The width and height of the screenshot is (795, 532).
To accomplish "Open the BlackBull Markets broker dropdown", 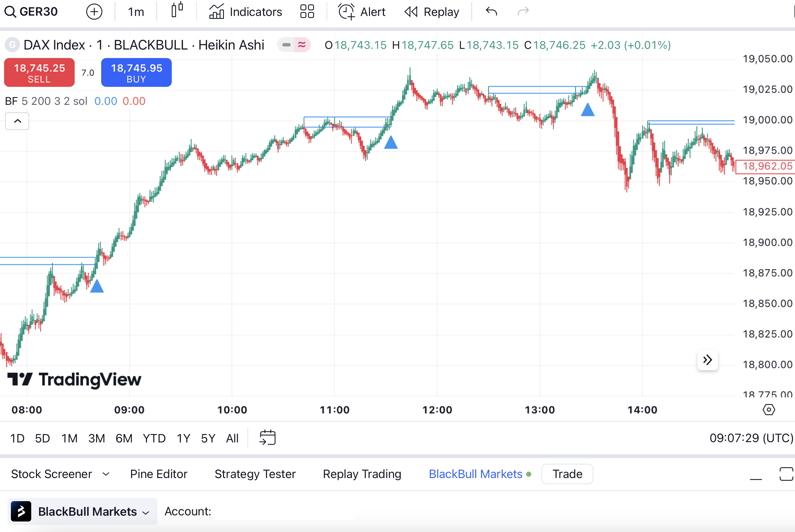I will pyautogui.click(x=82, y=511).
